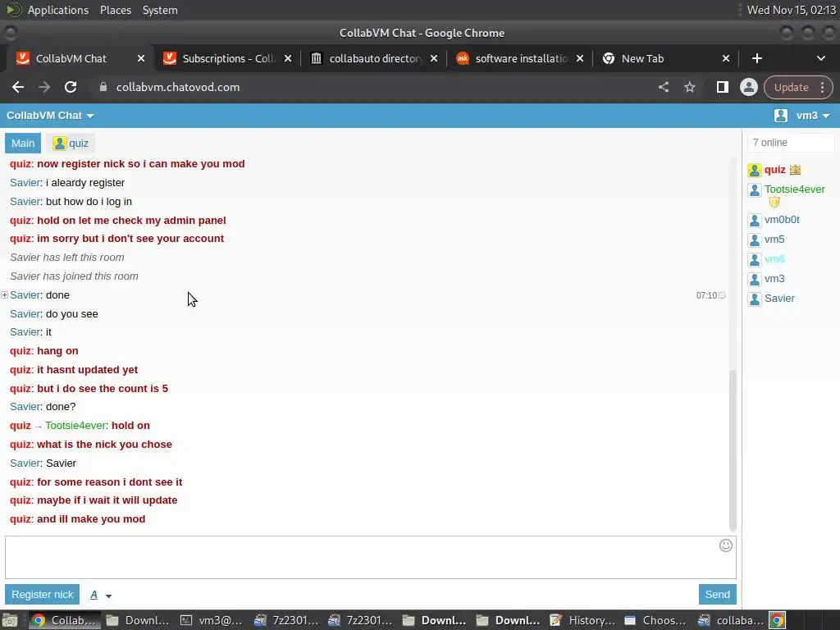Expand the CollabVM Chat header dropdown
840x630 pixels.
click(x=50, y=116)
